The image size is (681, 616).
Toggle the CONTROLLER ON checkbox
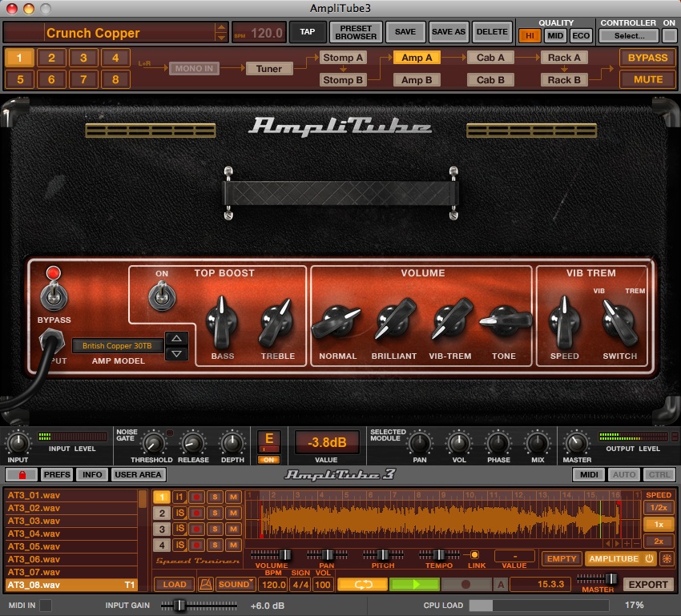pyautogui.click(x=669, y=35)
